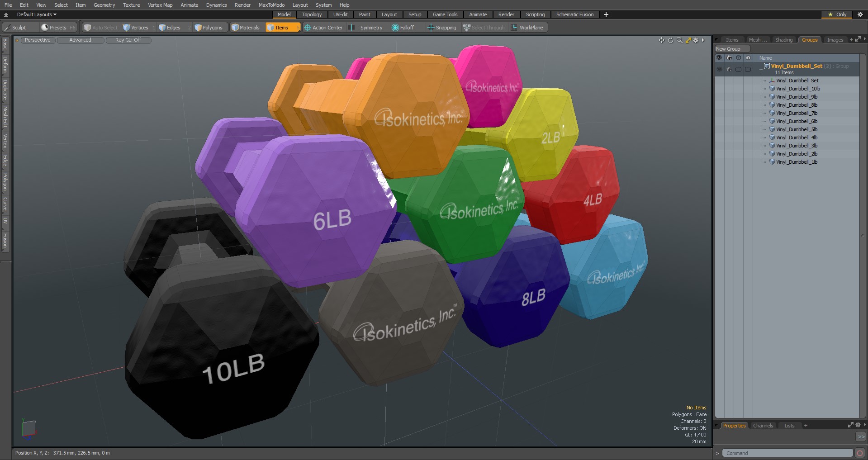Expand the properties panel arrow menu
This screenshot has width=868, height=460.
[x=864, y=425]
